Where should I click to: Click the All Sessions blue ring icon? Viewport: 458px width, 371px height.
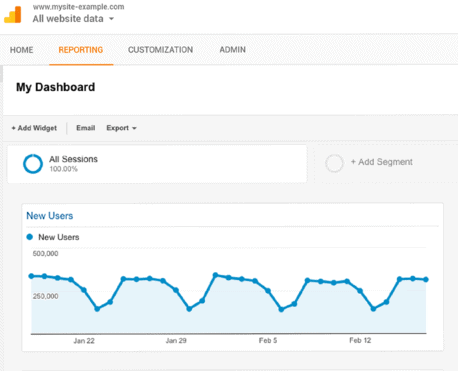point(33,164)
